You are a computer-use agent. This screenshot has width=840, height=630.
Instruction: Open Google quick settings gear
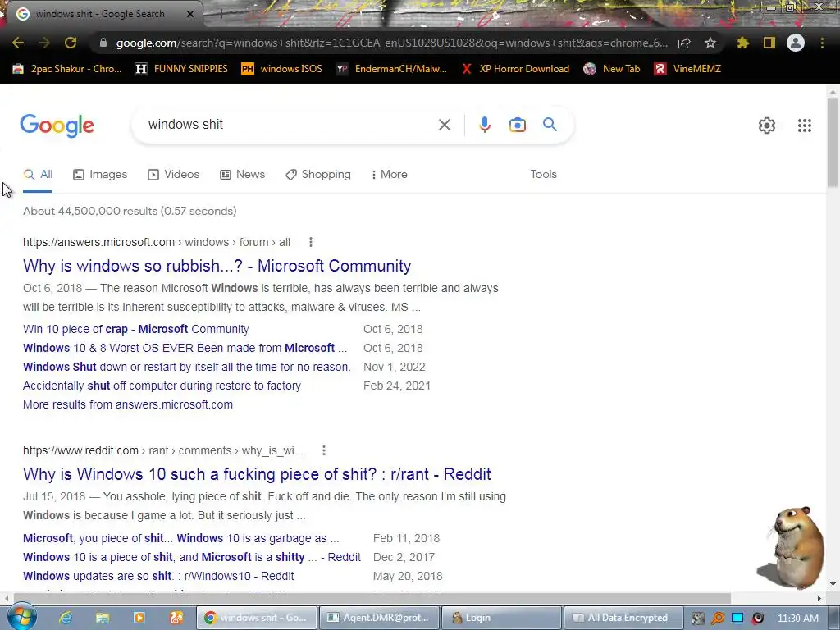pyautogui.click(x=767, y=126)
